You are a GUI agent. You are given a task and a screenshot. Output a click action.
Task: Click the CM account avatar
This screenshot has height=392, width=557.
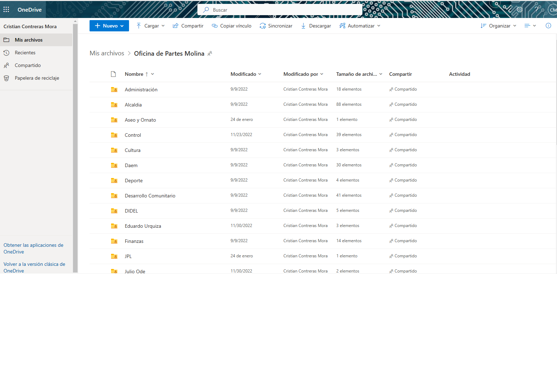tap(553, 10)
